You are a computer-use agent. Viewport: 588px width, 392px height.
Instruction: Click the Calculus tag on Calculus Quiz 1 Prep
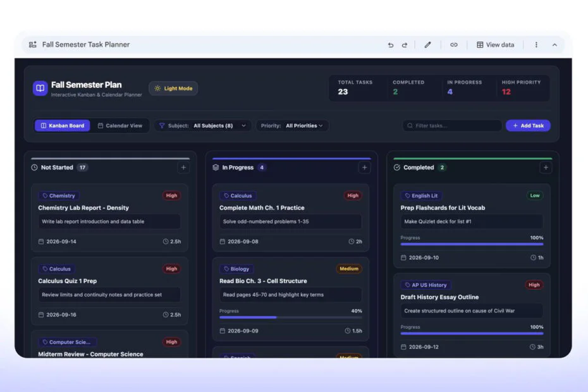point(57,269)
